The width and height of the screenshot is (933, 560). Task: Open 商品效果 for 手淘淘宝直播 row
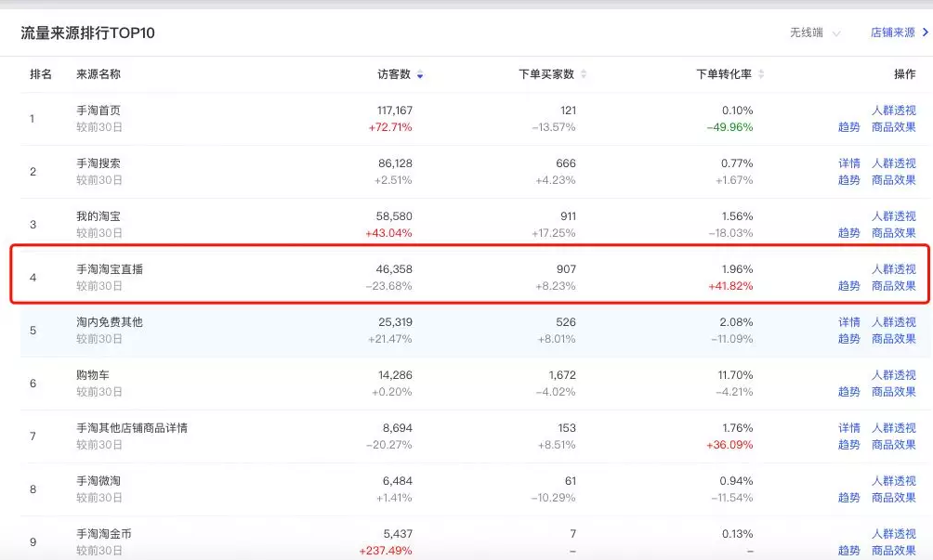point(893,286)
